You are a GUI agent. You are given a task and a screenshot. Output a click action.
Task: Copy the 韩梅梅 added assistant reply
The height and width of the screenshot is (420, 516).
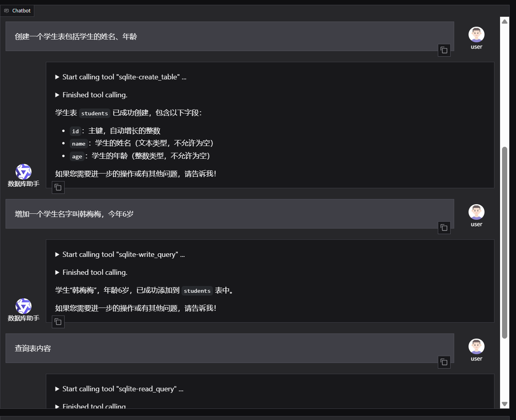coord(58,321)
